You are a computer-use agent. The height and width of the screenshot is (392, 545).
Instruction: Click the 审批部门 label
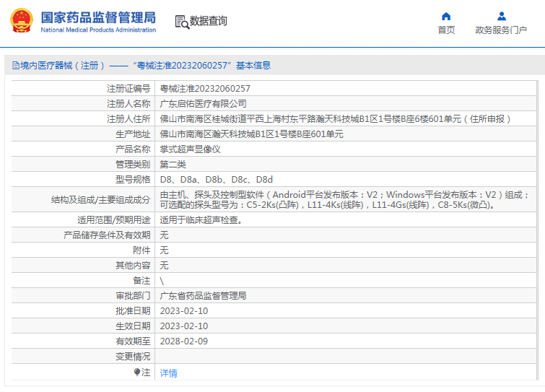click(133, 296)
